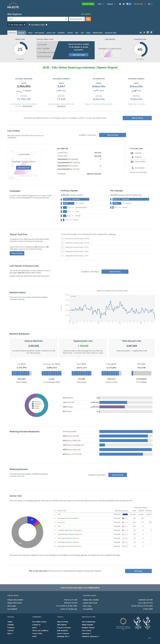
Task: Click the 'have an HTTPS link' bar
Action: coord(121,454)
